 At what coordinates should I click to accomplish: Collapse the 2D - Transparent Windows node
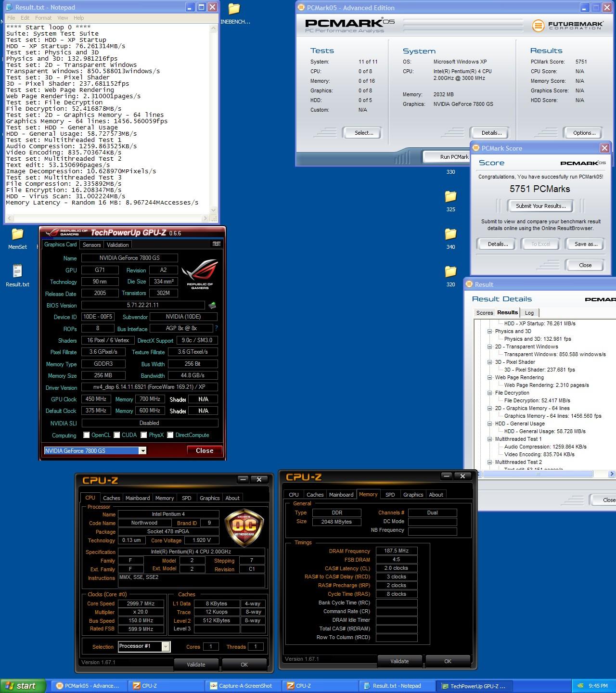pos(489,346)
